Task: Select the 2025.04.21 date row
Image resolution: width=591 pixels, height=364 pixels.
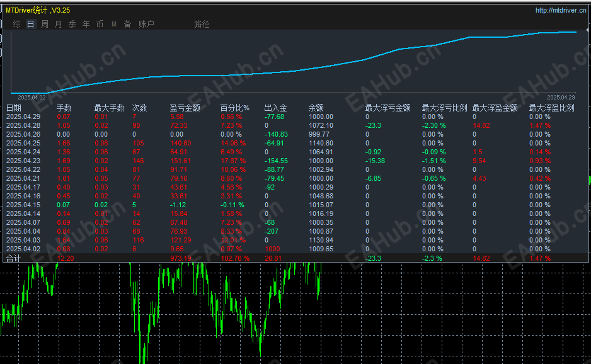Action: pos(23,178)
